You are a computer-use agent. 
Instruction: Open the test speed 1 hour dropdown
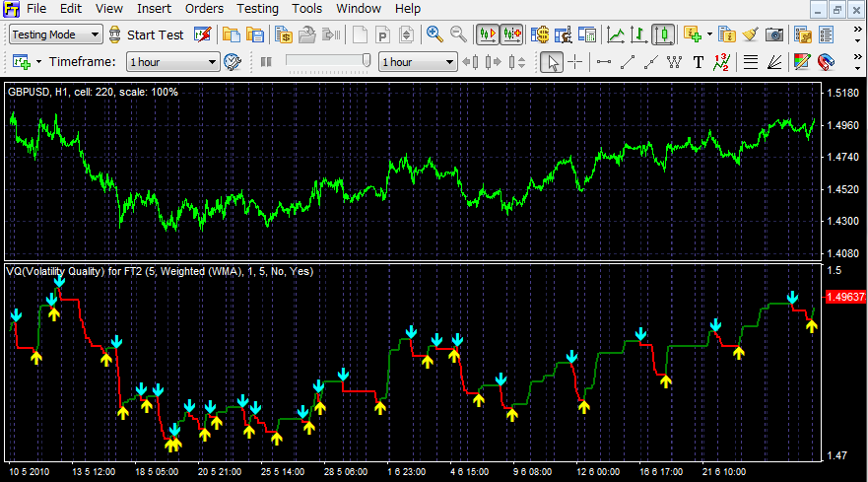pos(419,62)
